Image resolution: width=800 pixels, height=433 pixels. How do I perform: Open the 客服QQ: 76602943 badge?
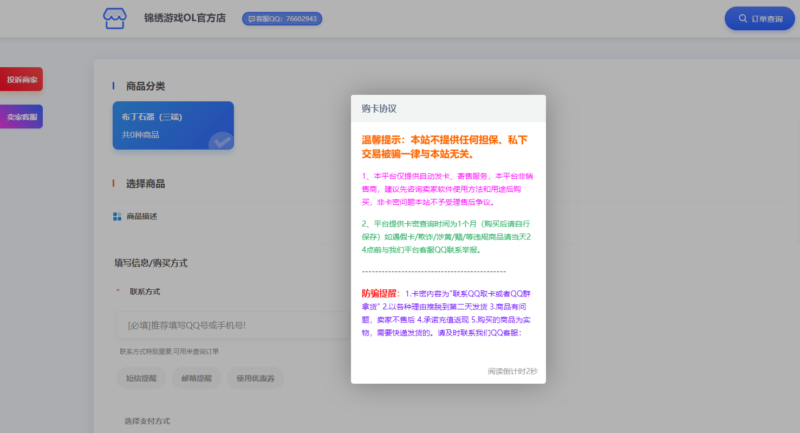tap(282, 19)
